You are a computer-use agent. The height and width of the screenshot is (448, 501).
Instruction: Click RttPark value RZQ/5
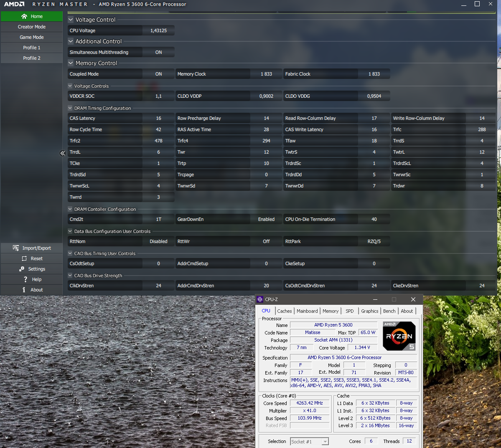pos(374,241)
